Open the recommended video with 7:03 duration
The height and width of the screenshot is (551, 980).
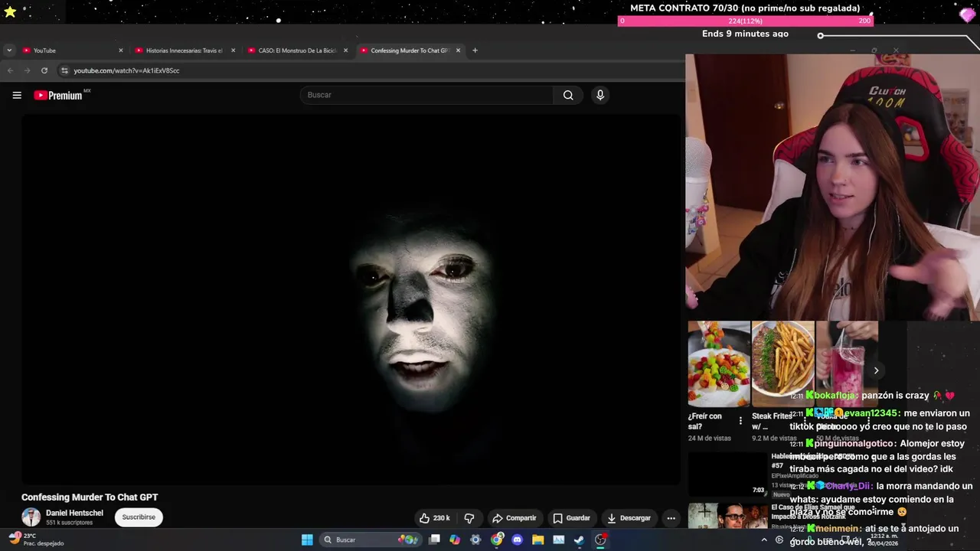pyautogui.click(x=727, y=474)
